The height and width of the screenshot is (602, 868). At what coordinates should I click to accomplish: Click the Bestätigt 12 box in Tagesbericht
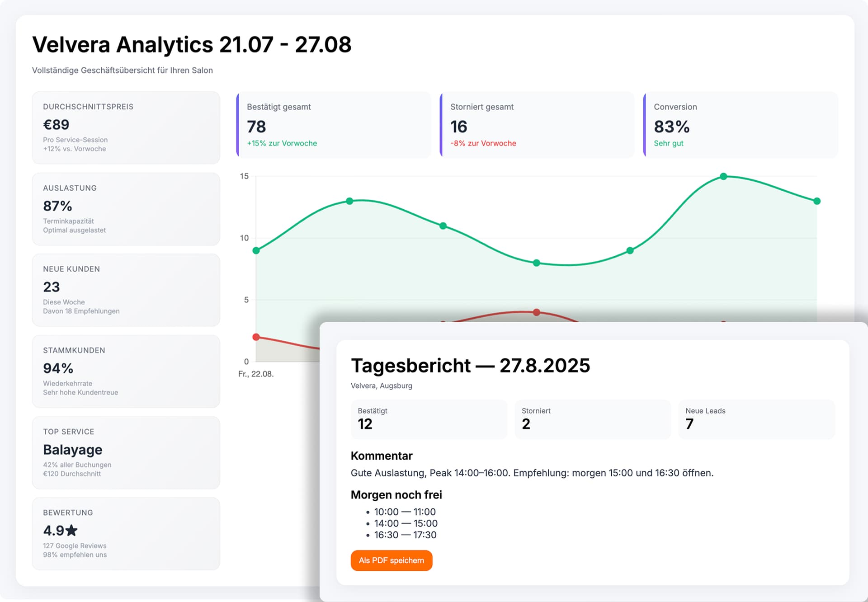(429, 419)
